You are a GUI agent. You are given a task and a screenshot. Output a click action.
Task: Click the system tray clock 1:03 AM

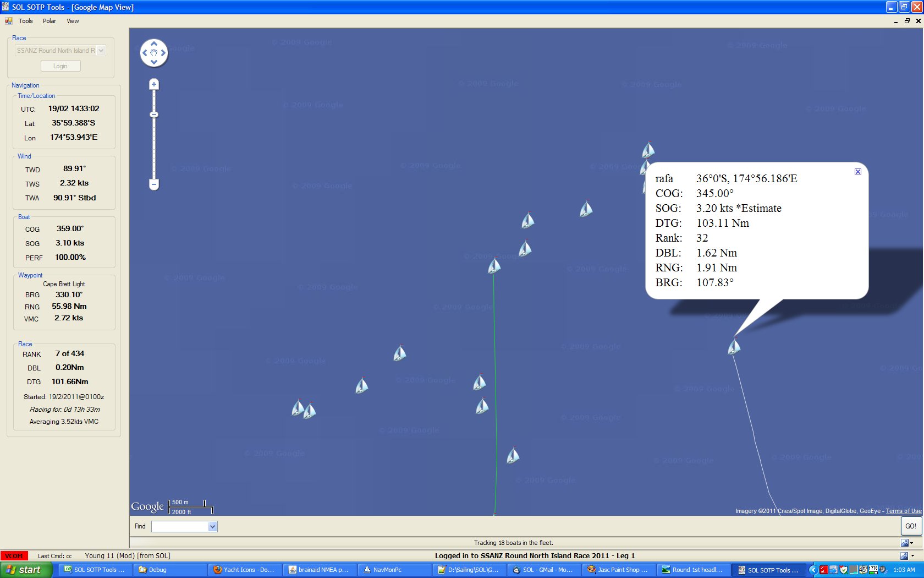(x=904, y=570)
